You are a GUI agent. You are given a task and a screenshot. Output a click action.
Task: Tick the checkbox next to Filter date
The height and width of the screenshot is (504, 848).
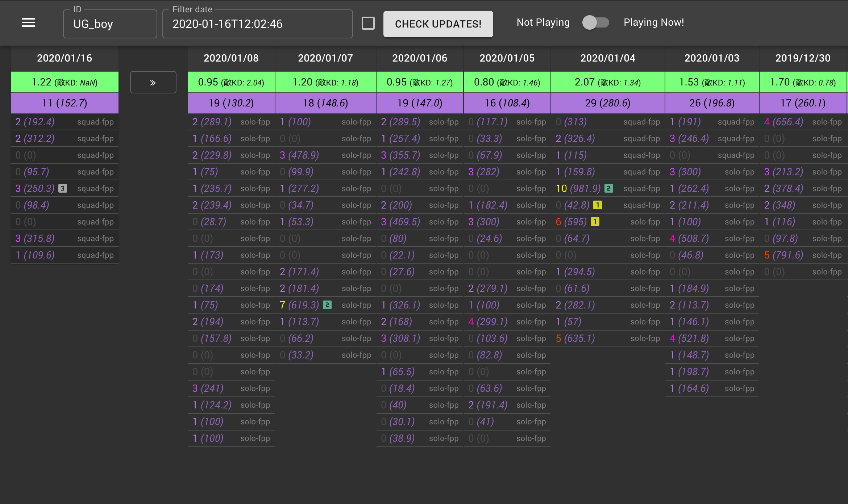pos(368,24)
